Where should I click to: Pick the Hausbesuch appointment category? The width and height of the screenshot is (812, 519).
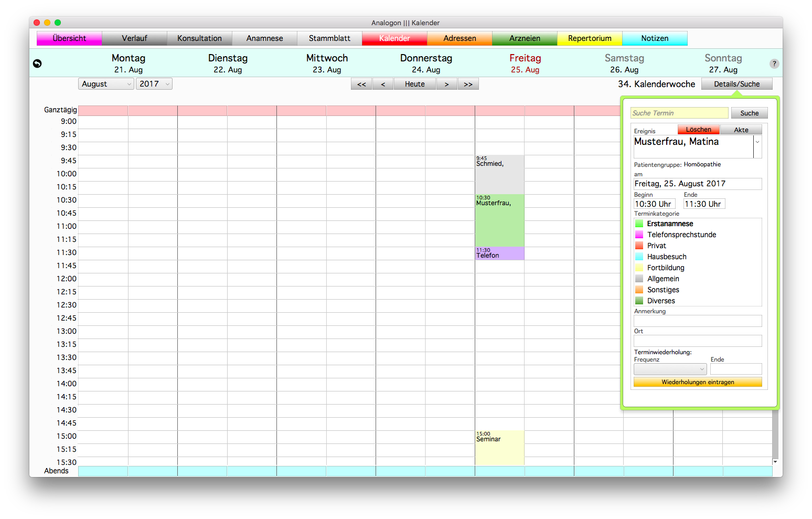coord(667,257)
